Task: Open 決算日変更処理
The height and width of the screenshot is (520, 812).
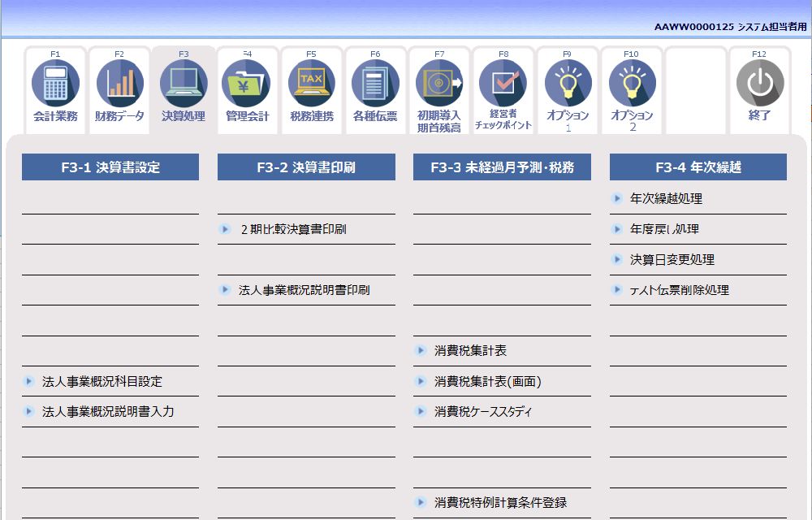Action: tap(654, 259)
